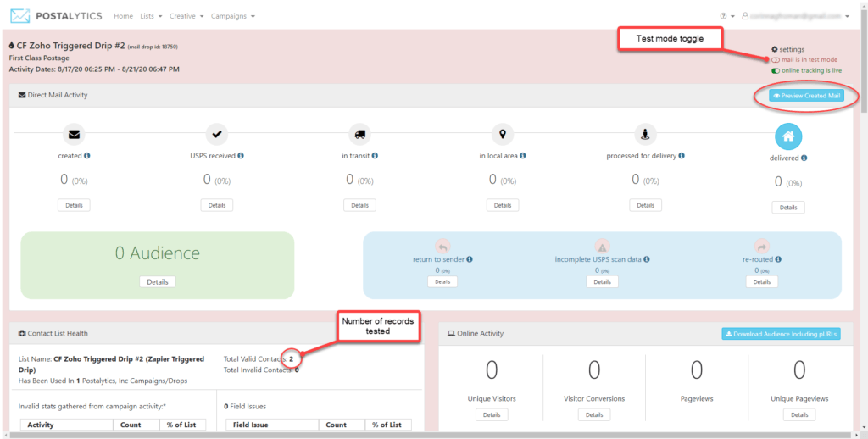Click the incomplete USPS scan warning icon

click(602, 247)
